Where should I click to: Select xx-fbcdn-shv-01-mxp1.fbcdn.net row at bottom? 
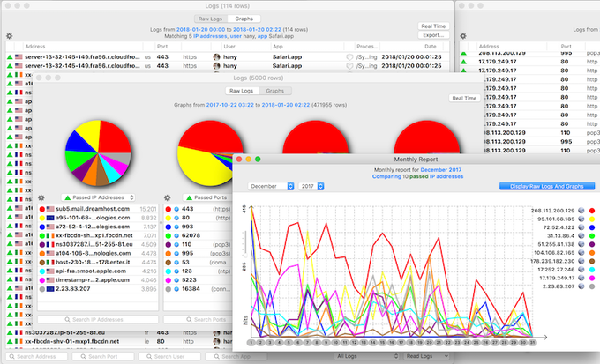[118, 341]
